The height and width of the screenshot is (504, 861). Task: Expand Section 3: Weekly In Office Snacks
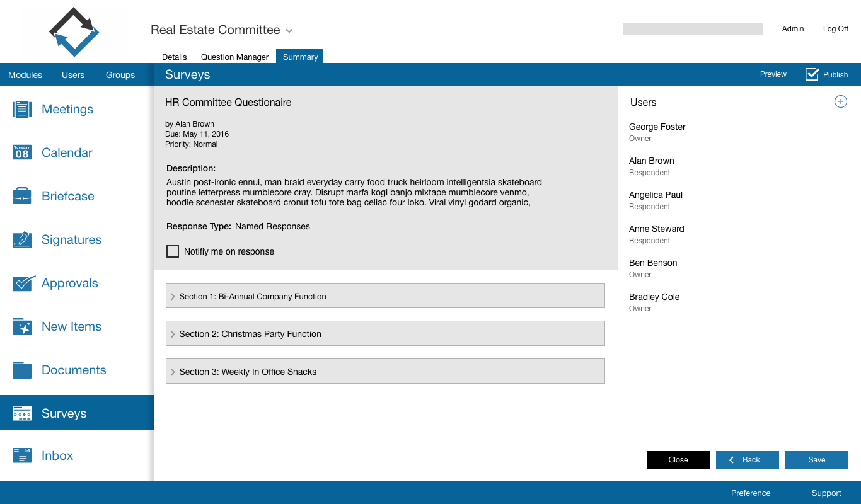point(385,371)
